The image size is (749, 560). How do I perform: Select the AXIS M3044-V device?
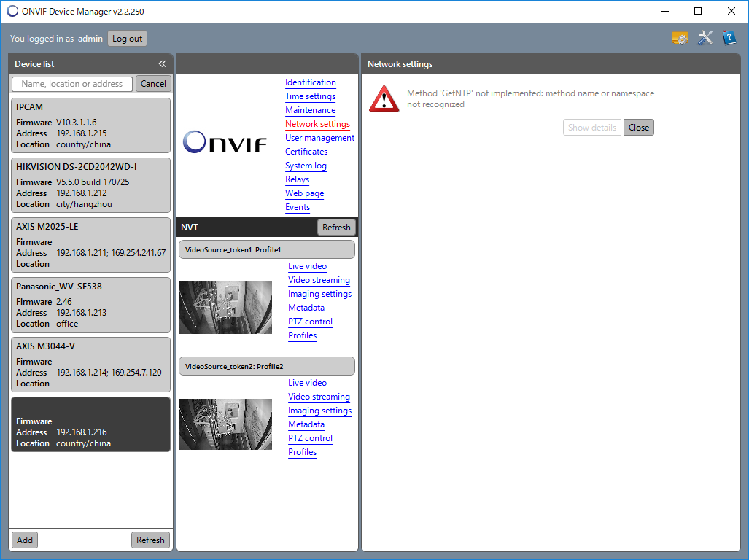90,365
